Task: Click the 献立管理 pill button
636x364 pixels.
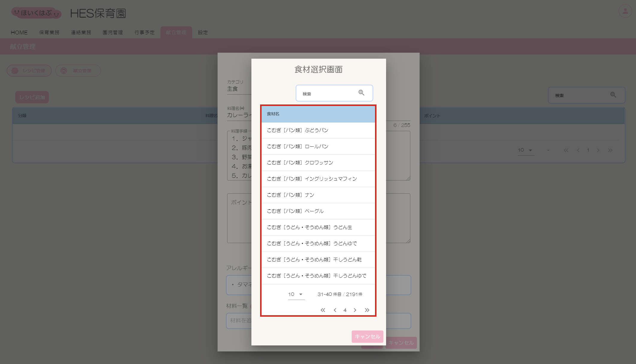Action: 78,71
